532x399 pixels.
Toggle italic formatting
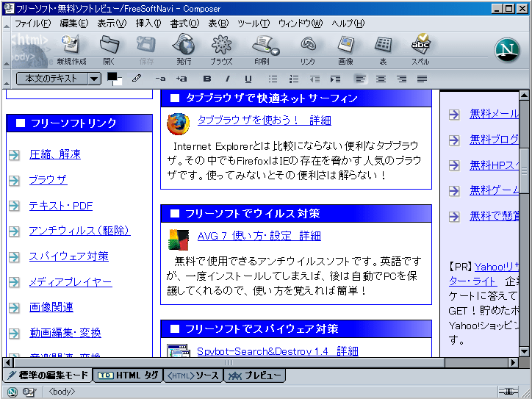click(227, 79)
